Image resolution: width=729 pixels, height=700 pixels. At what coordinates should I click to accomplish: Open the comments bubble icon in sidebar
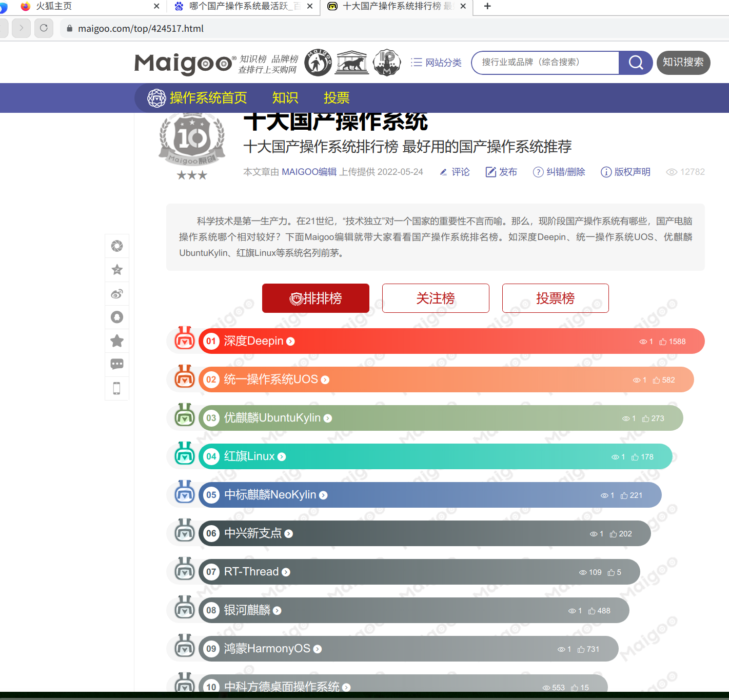point(116,364)
